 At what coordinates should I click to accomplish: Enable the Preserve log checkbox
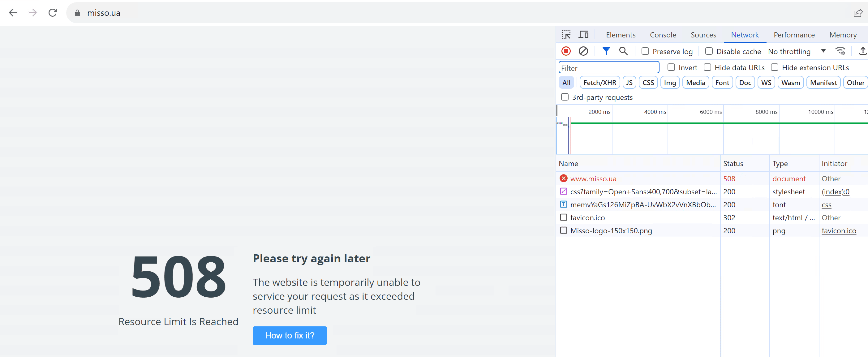click(x=645, y=51)
